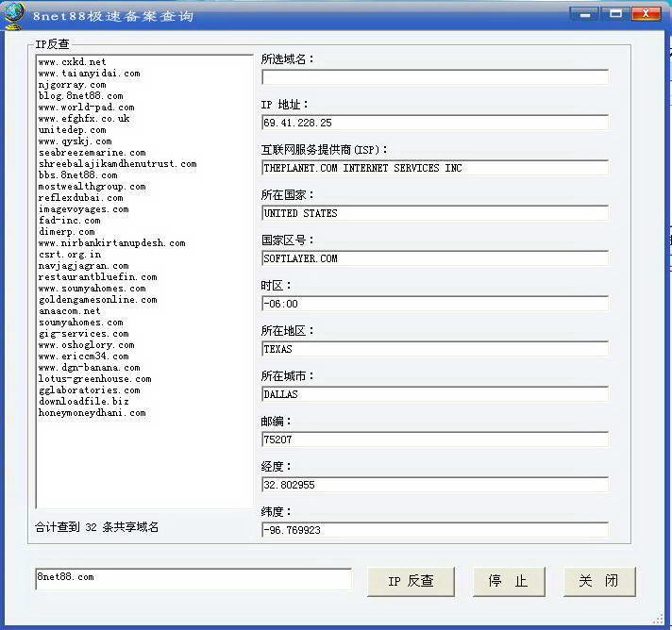Select restaurantbluefin.com in the list
The height and width of the screenshot is (630, 672).
[98, 277]
